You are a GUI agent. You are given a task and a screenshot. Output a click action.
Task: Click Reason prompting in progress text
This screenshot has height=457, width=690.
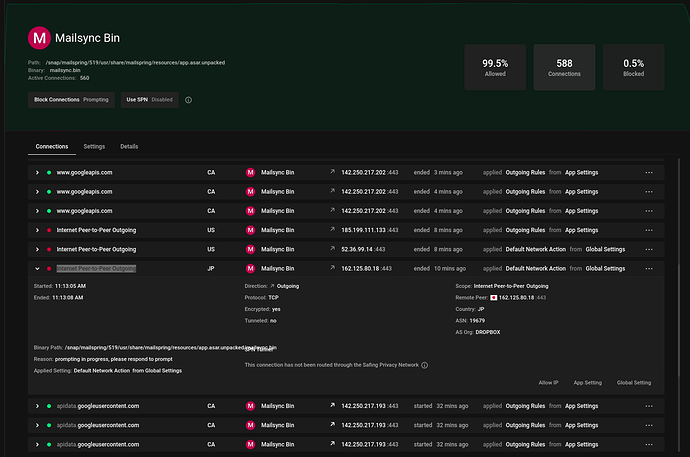click(114, 359)
